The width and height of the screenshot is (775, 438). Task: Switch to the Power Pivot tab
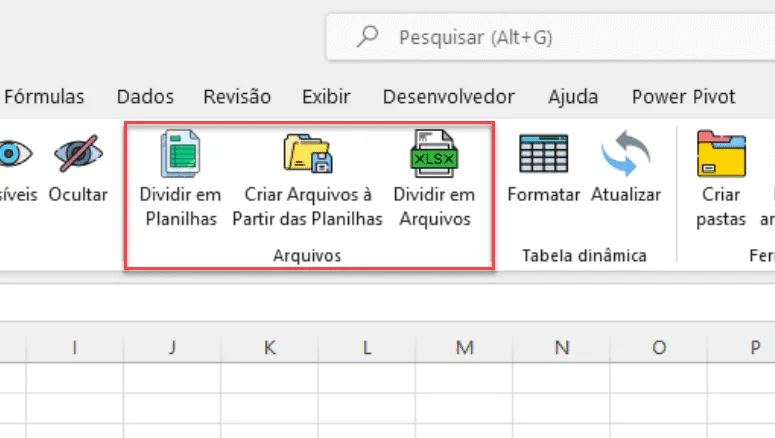(684, 97)
